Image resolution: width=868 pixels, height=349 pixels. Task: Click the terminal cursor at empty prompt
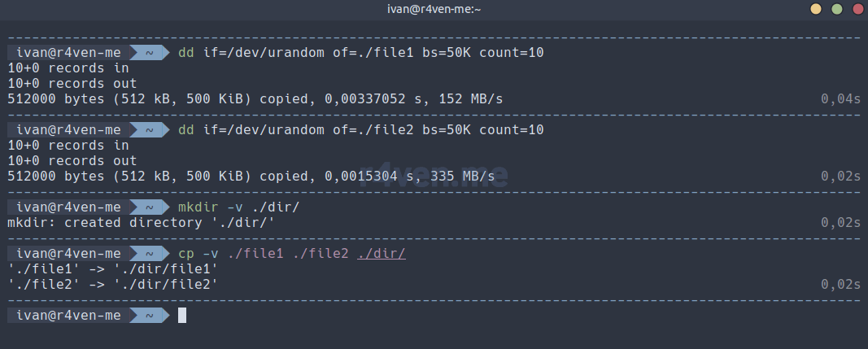click(x=182, y=315)
